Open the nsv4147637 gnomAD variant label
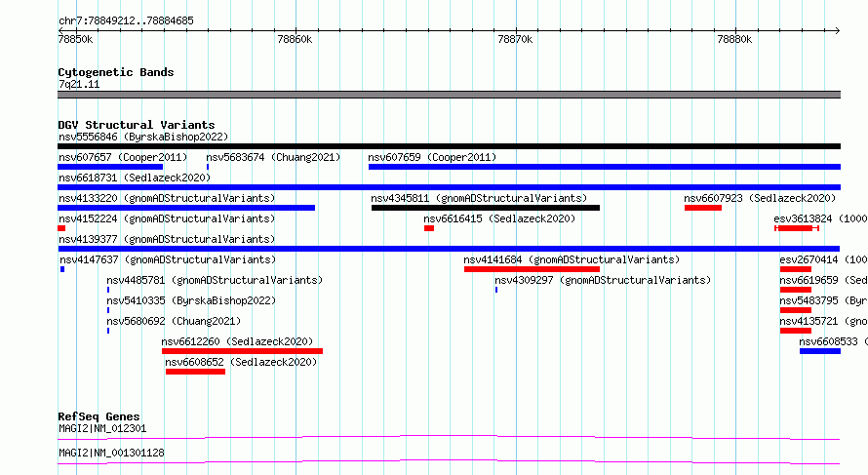868x475 pixels. click(168, 259)
